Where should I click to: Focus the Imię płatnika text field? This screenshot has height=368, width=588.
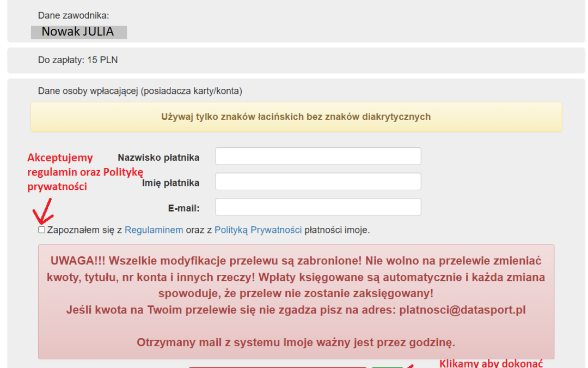(x=318, y=182)
